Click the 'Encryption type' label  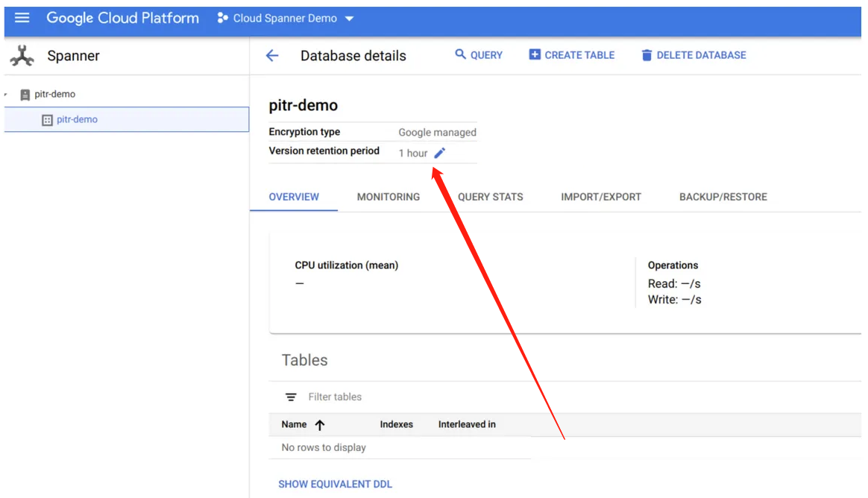click(304, 132)
